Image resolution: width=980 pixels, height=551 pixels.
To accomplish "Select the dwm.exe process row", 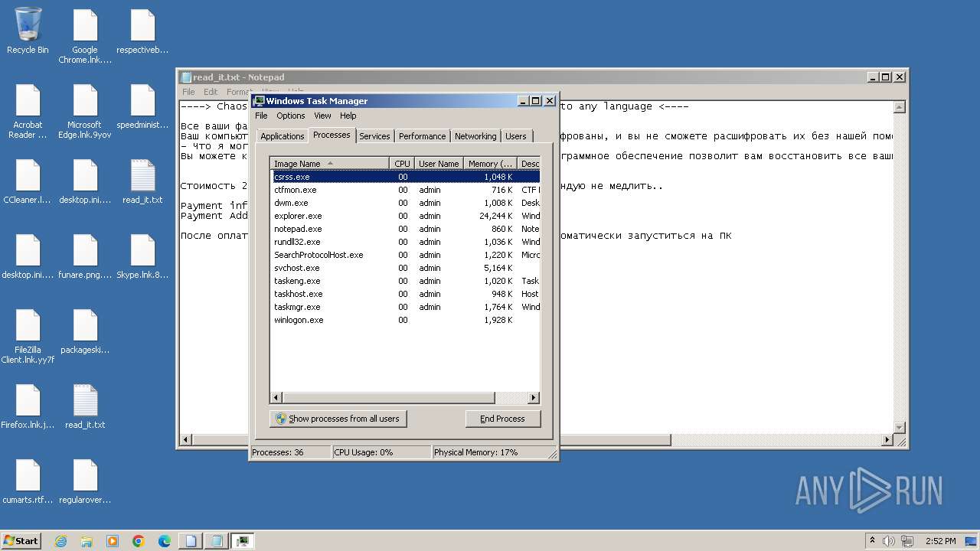I will (406, 203).
